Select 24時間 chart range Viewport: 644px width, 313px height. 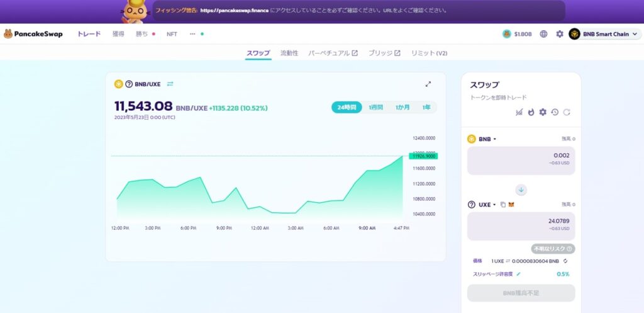click(x=347, y=107)
